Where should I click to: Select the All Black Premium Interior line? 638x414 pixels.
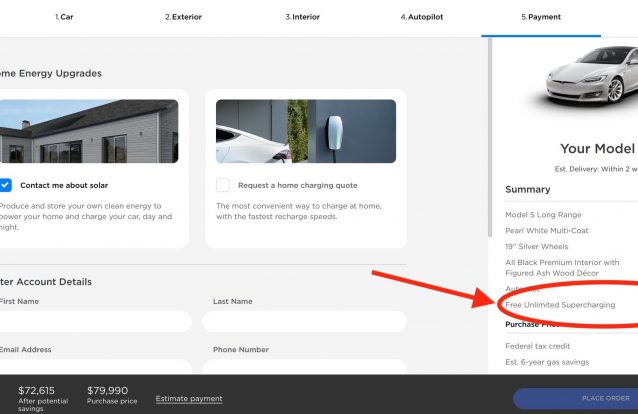click(x=562, y=267)
